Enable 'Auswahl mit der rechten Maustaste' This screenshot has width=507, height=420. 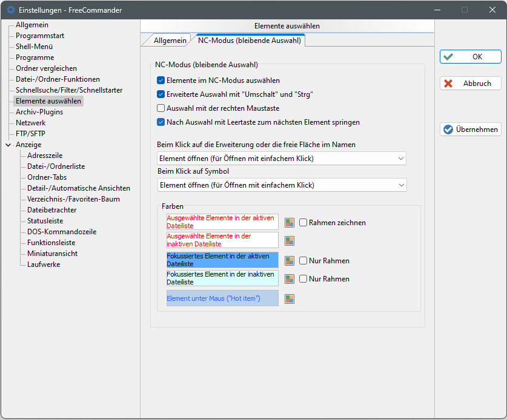pos(161,108)
